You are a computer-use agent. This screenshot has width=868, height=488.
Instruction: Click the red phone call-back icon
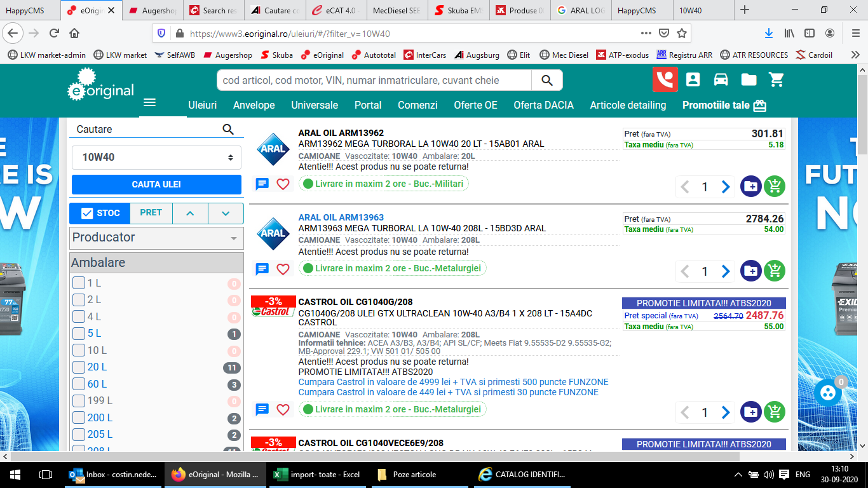click(665, 79)
